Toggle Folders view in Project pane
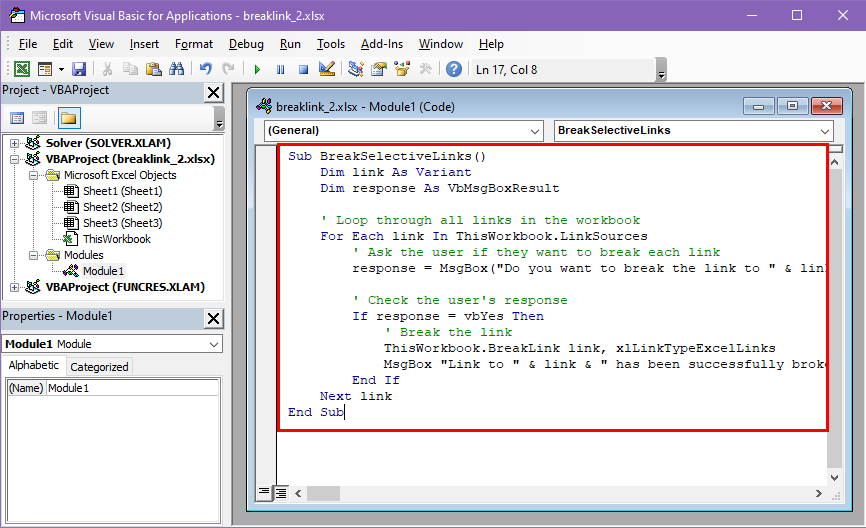This screenshot has width=866, height=528. pos(68,118)
